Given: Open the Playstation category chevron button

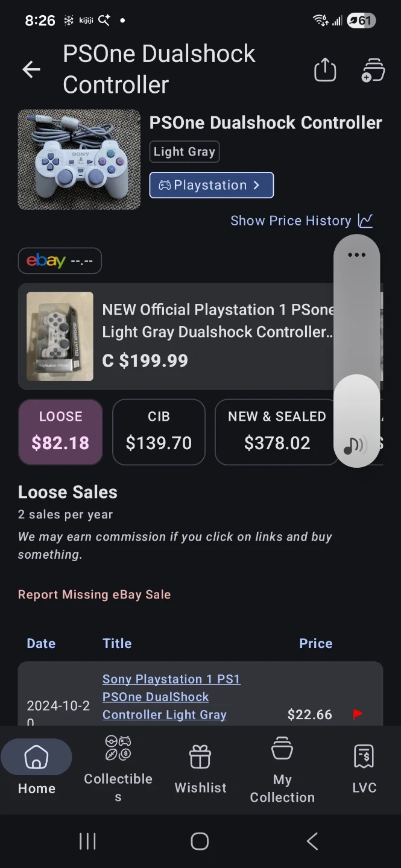Looking at the screenshot, I should [212, 185].
